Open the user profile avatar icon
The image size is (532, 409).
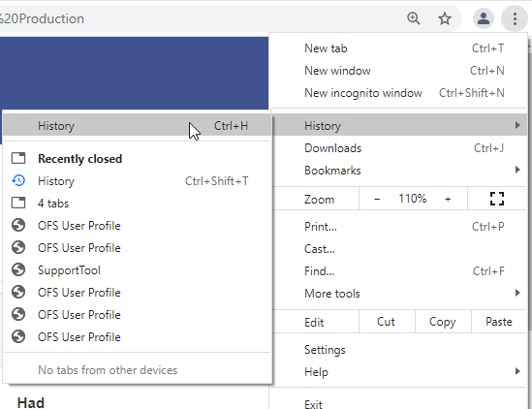pos(484,18)
